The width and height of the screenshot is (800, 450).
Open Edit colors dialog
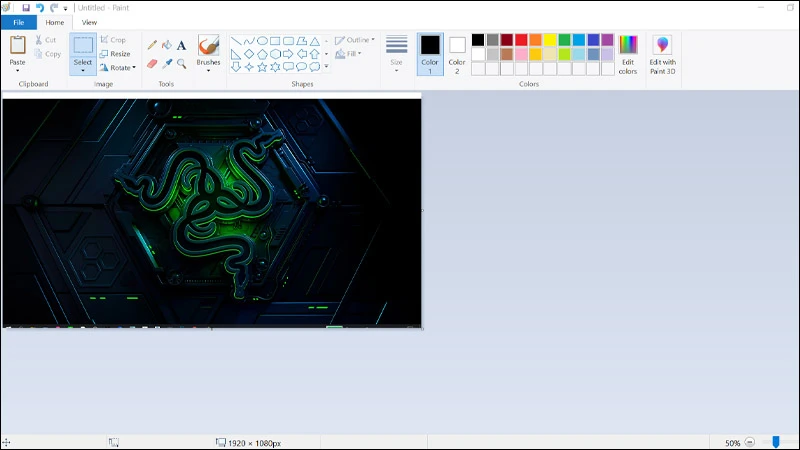pyautogui.click(x=627, y=54)
